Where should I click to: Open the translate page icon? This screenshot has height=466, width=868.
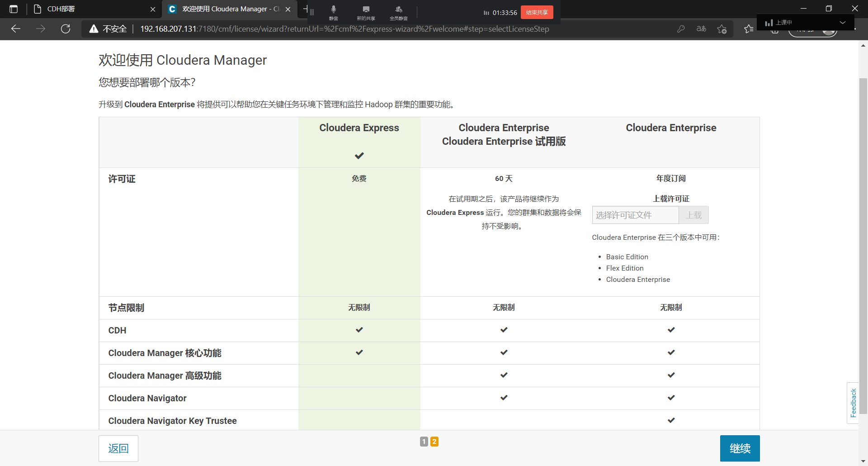tap(701, 29)
